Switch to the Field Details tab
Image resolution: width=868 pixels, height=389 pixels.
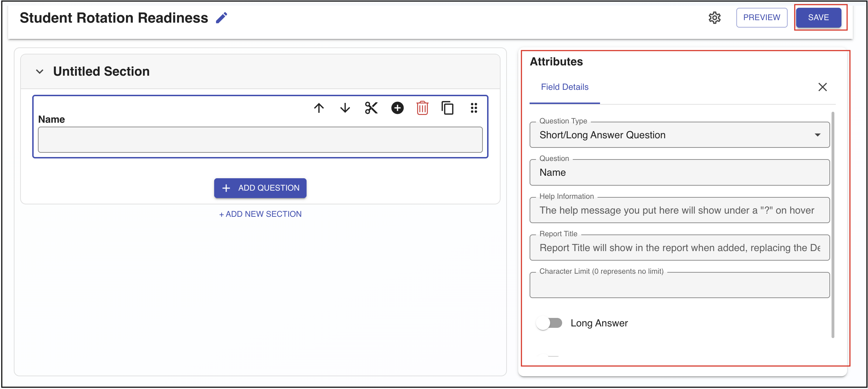click(x=564, y=87)
